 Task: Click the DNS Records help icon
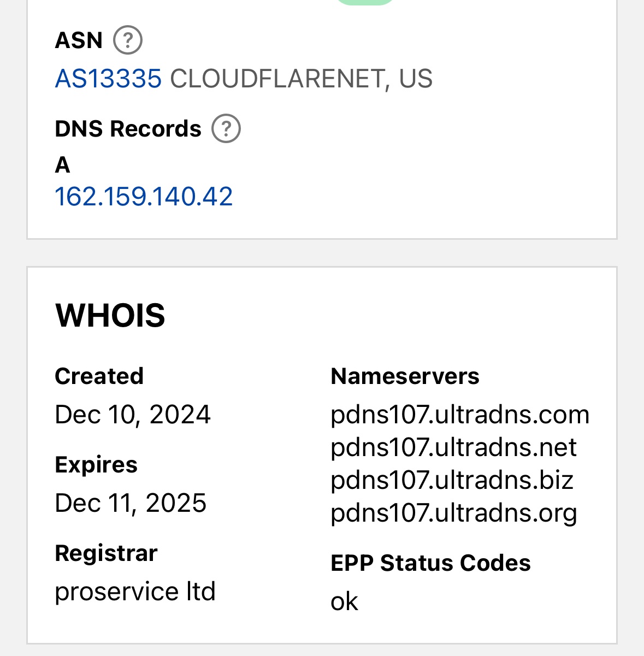tap(226, 129)
